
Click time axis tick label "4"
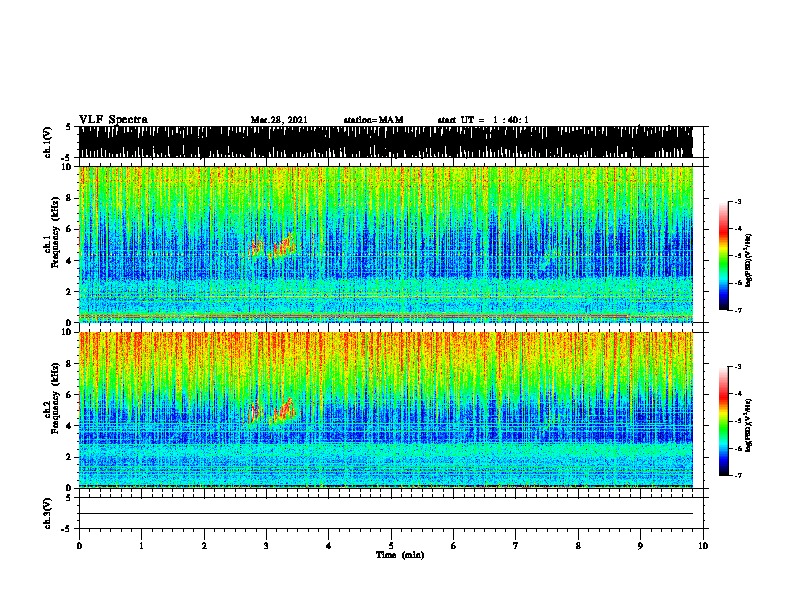329,546
